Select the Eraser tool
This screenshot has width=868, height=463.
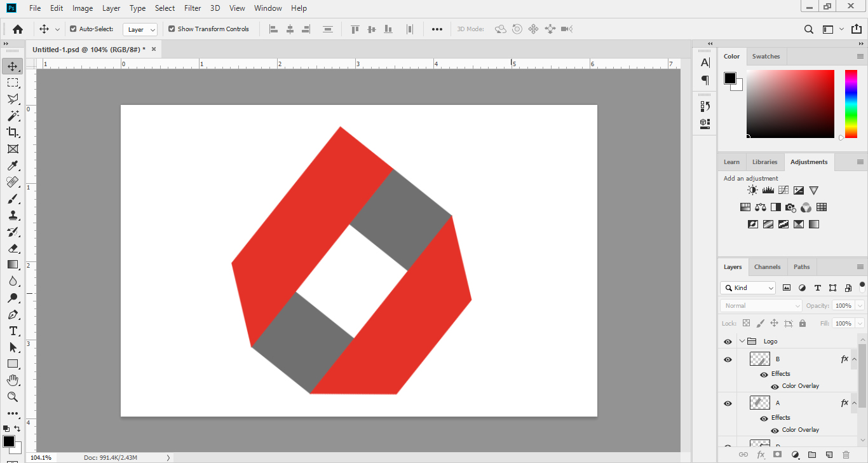click(13, 248)
